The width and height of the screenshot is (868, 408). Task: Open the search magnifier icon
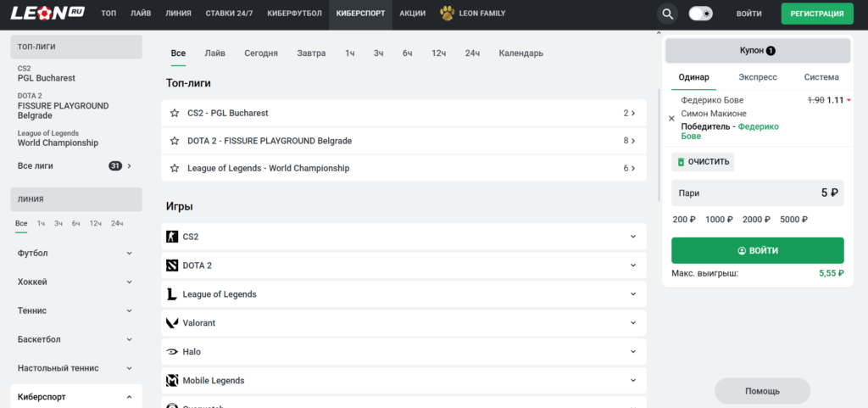[x=668, y=14]
